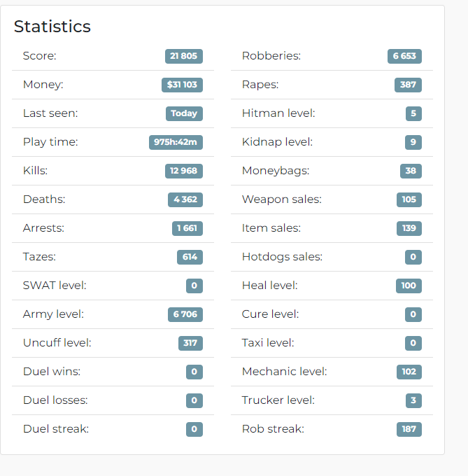Click the Kills count badge 12 968

pyautogui.click(x=184, y=171)
